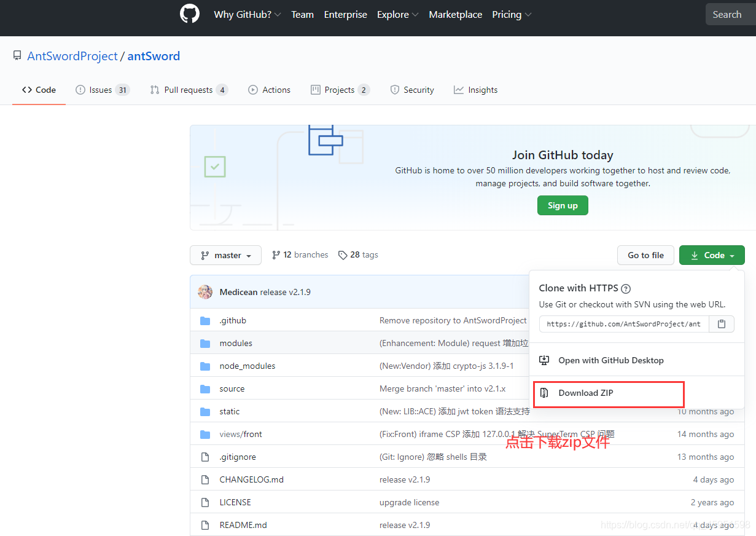Copy the clone URL with clipboard icon
756x536 pixels.
tap(722, 324)
